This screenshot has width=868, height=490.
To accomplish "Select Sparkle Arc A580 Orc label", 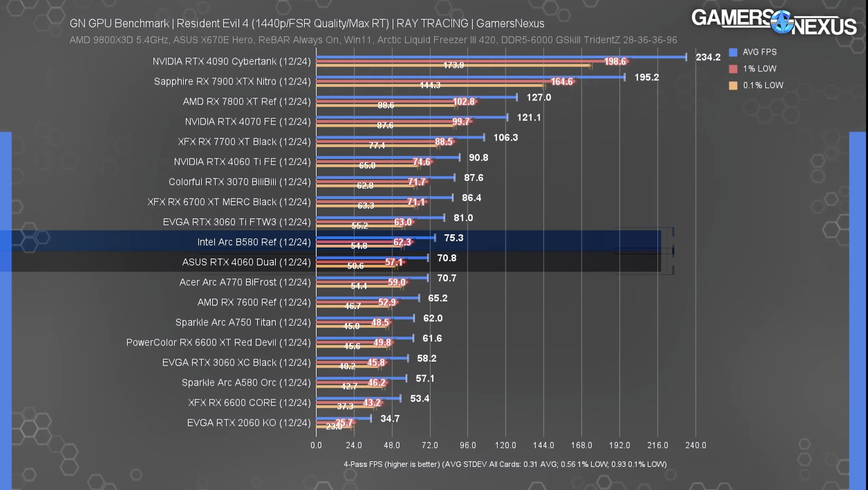I will click(x=247, y=382).
